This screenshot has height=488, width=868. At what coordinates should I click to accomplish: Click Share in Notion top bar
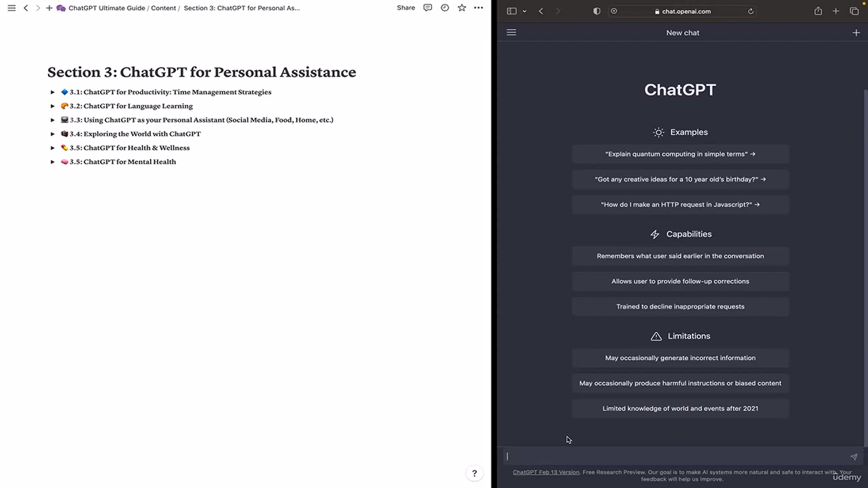(406, 8)
